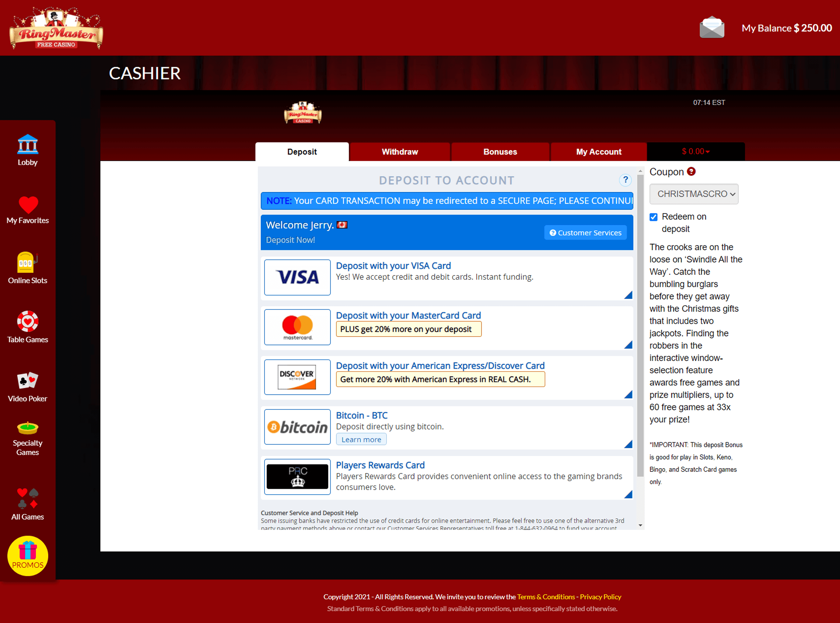Switch to the My Account tab

click(x=598, y=152)
